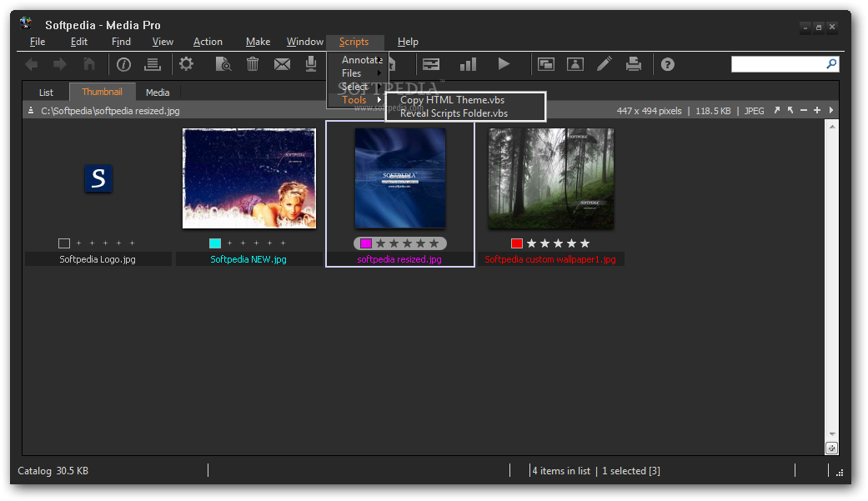Click the Forward arrow toolbar icon
The width and height of the screenshot is (868, 501).
click(x=60, y=65)
